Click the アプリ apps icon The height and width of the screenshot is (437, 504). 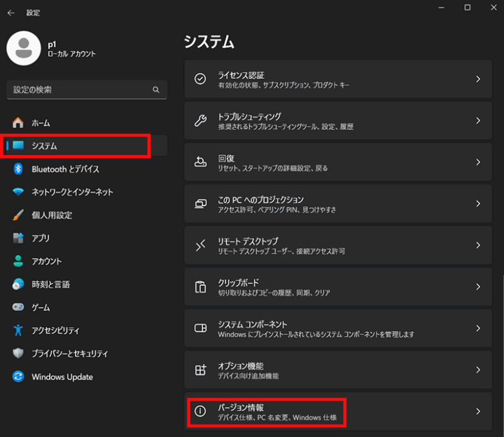(18, 239)
